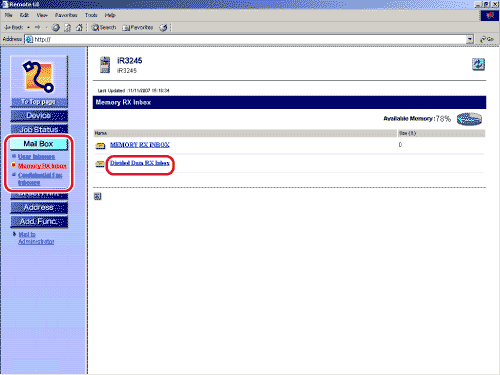This screenshot has width=500, height=375.
Task: Open the Confidential Fax Inboxes link
Action: (40, 179)
